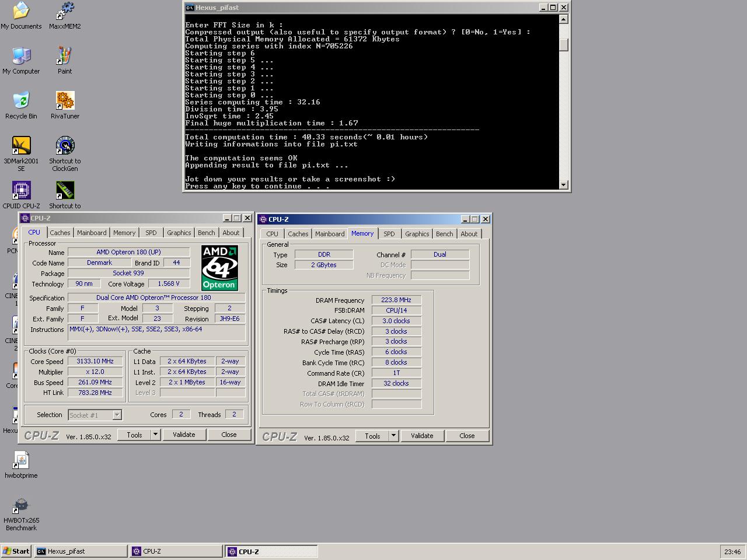Screen dimensions: 747x560
Task: Open About tab in left CPU-Z window
Action: (231, 233)
